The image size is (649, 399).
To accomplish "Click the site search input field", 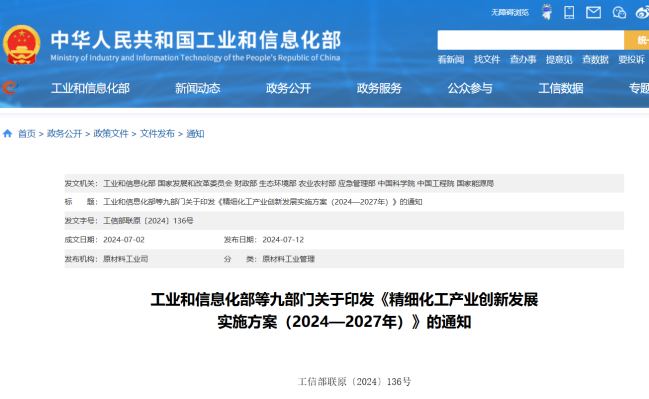I will (531, 40).
